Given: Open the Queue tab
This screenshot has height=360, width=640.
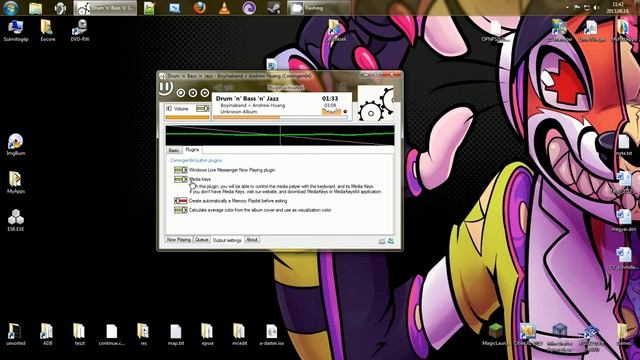Looking at the screenshot, I should (x=202, y=240).
